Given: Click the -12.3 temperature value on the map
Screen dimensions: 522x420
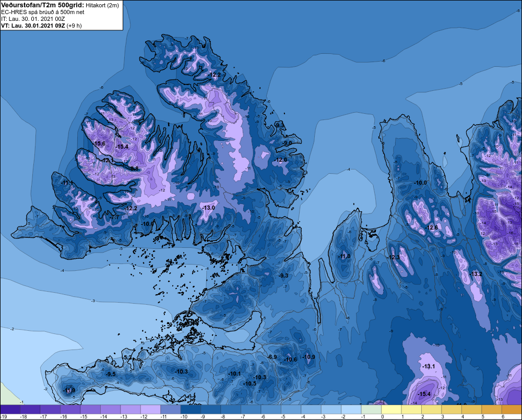Looking at the screenshot, I should tap(394, 257).
